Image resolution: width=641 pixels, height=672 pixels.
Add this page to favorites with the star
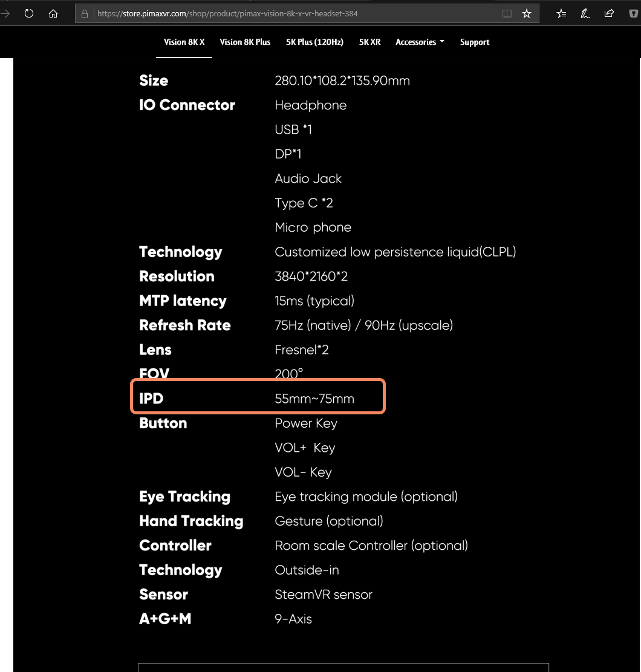point(527,14)
